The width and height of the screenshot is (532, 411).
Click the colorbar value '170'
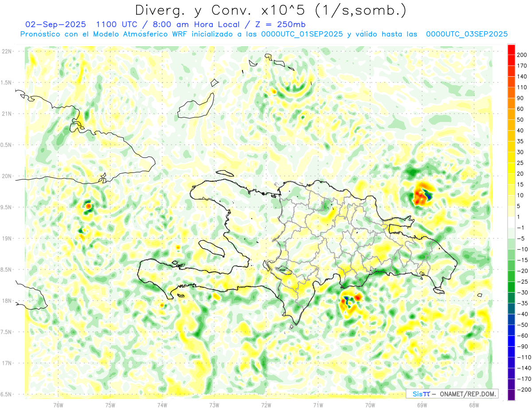point(523,66)
